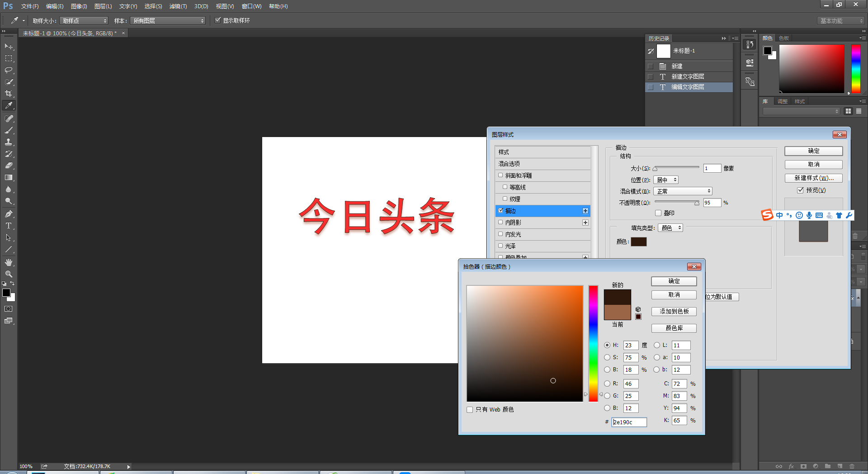Toggle Quick Mask mode icon
The height and width of the screenshot is (474, 868).
tap(9, 309)
